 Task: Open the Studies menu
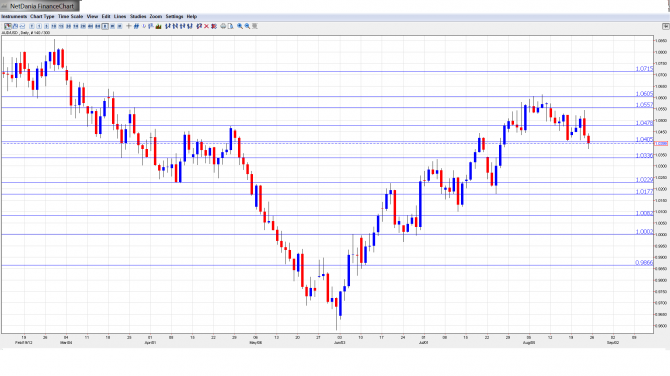(138, 16)
